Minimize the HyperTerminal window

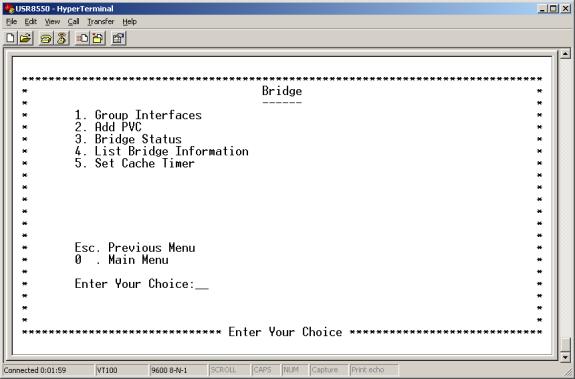pyautogui.click(x=543, y=8)
